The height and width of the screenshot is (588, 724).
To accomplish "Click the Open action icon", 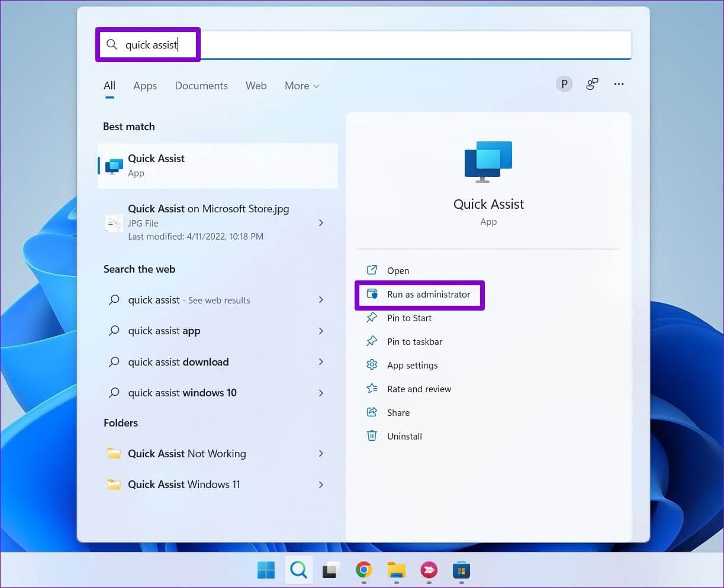I will (372, 270).
